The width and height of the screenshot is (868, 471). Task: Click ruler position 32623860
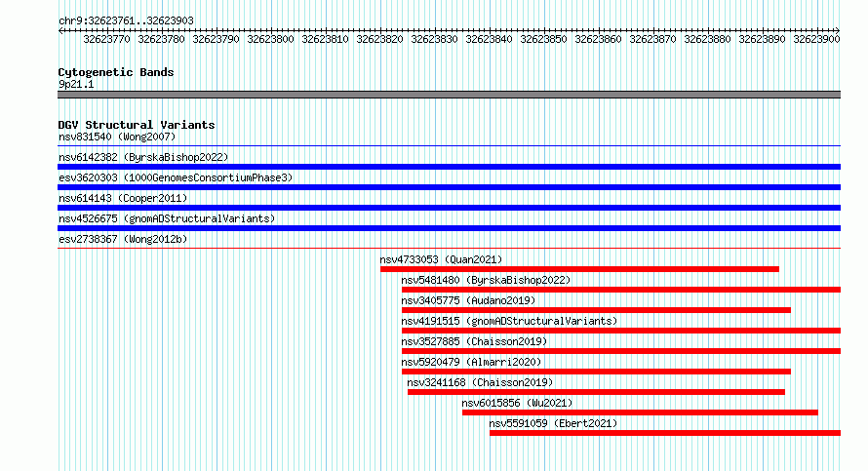click(599, 39)
